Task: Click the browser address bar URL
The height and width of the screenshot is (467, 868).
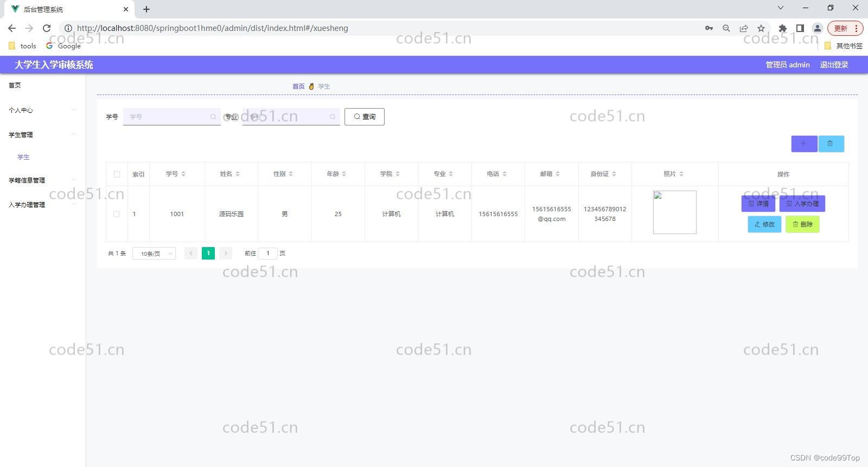Action: (x=213, y=28)
